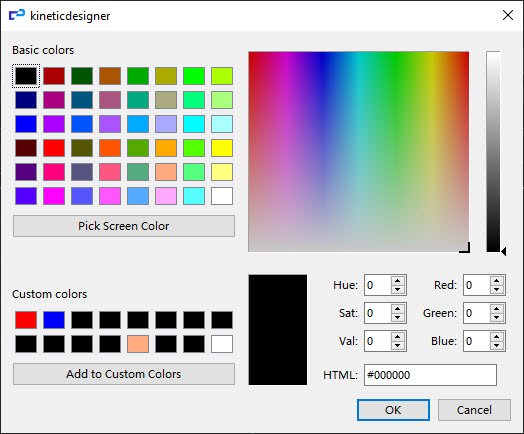Screen dimensions: 524x434
Task: Select the white basic color swatch
Action: [222, 196]
